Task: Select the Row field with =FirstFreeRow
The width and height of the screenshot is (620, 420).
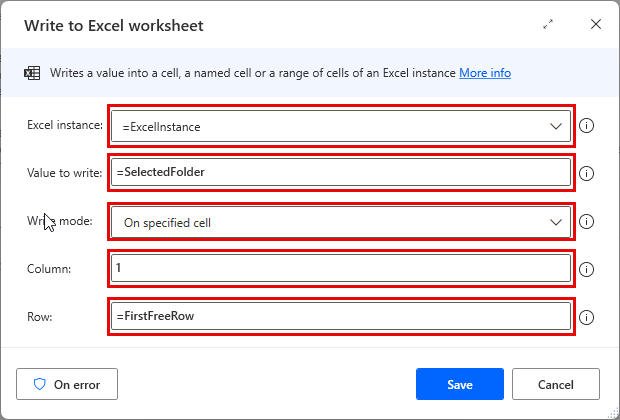Action: tap(340, 317)
